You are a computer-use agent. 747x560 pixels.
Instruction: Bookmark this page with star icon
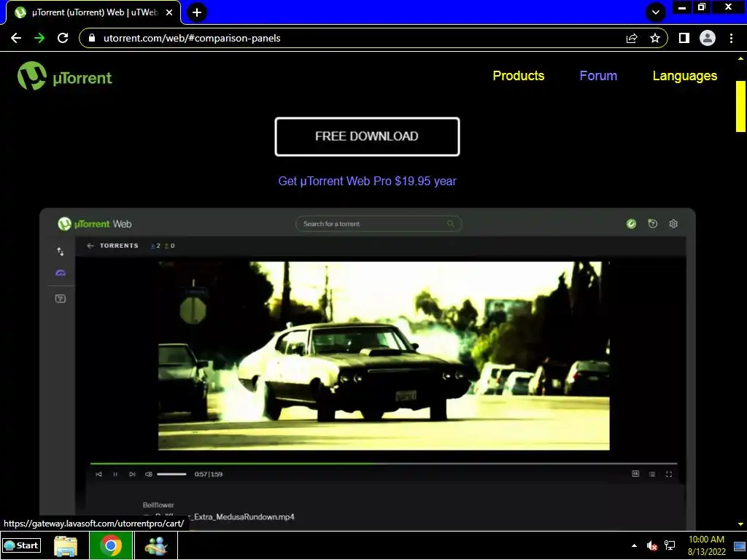pyautogui.click(x=655, y=38)
